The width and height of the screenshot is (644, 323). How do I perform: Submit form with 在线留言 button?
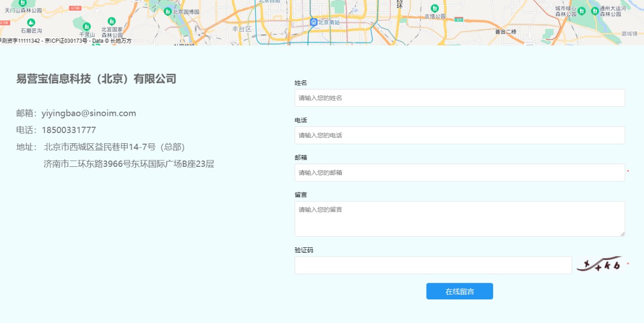pyautogui.click(x=459, y=291)
